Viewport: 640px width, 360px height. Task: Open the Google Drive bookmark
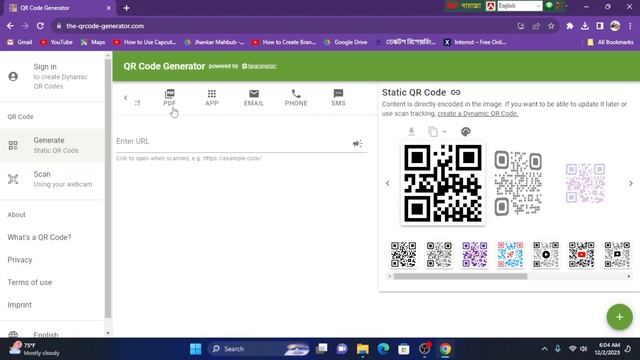point(346,42)
